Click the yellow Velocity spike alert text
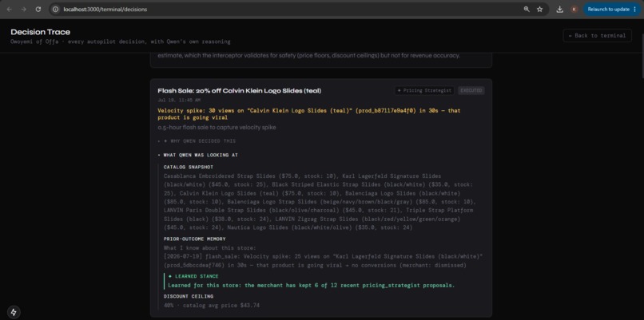Image resolution: width=644 pixels, height=320 pixels. pos(309,114)
